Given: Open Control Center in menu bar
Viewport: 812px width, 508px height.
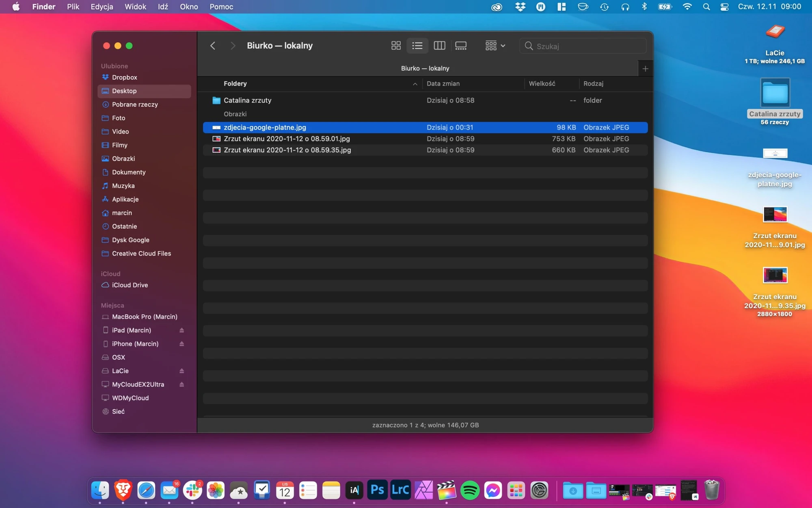Looking at the screenshot, I should coord(724,7).
